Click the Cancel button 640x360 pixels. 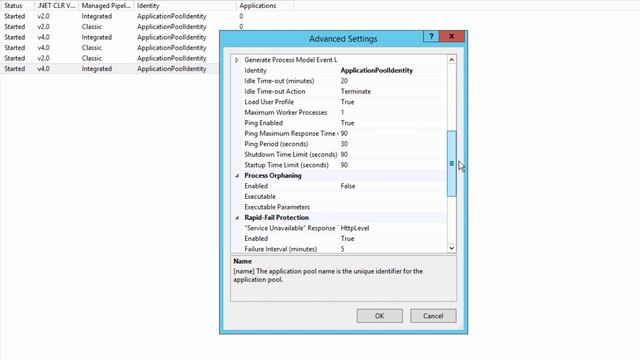click(433, 316)
